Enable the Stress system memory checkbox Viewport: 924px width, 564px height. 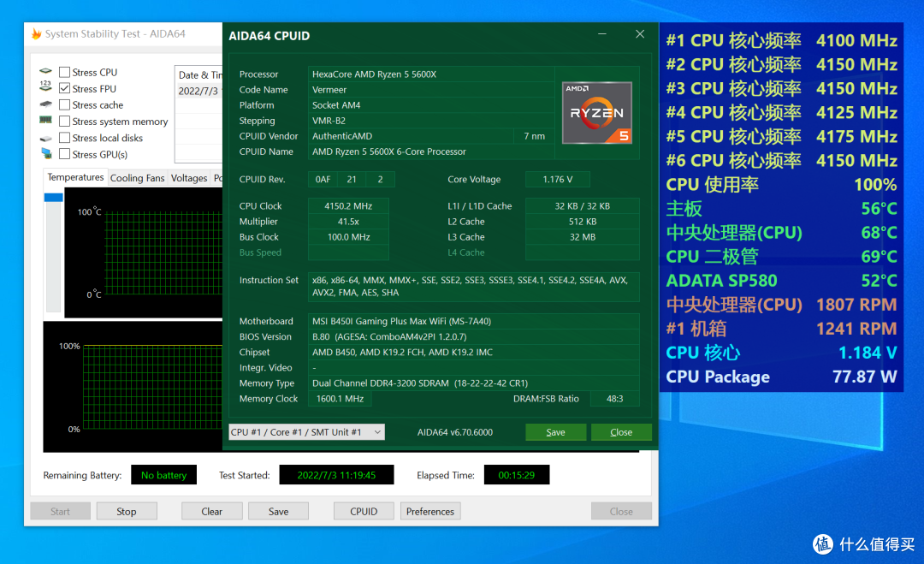(x=65, y=122)
